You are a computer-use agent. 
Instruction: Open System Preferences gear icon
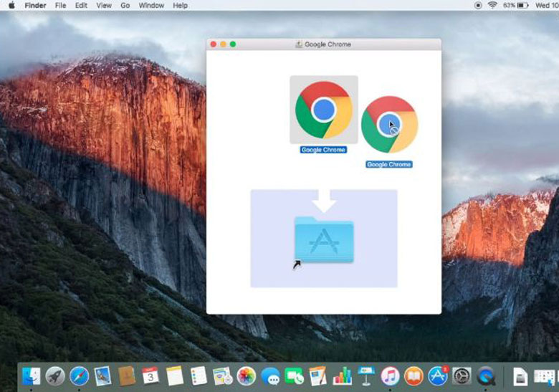tap(462, 376)
